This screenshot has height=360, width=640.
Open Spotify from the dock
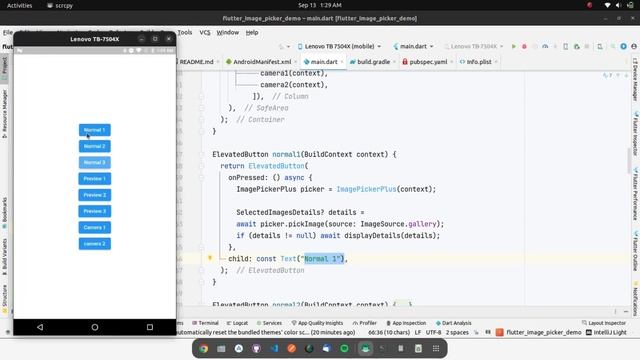tap(344, 349)
